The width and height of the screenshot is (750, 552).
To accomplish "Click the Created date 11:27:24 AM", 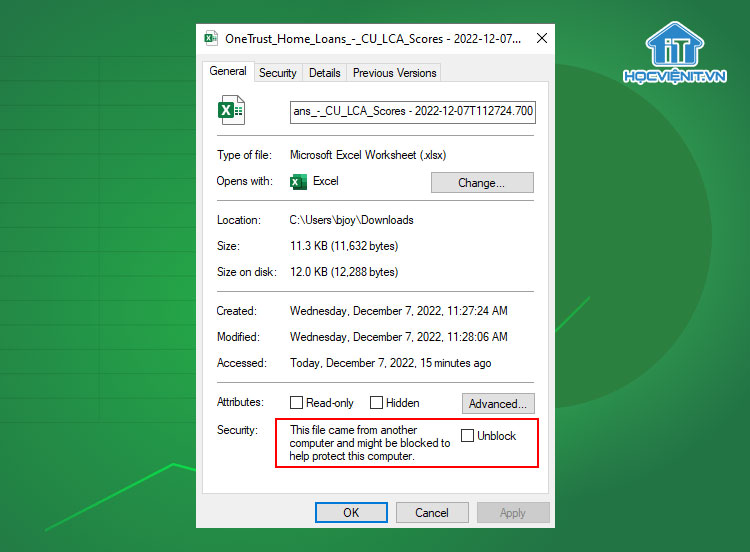I will click(398, 311).
